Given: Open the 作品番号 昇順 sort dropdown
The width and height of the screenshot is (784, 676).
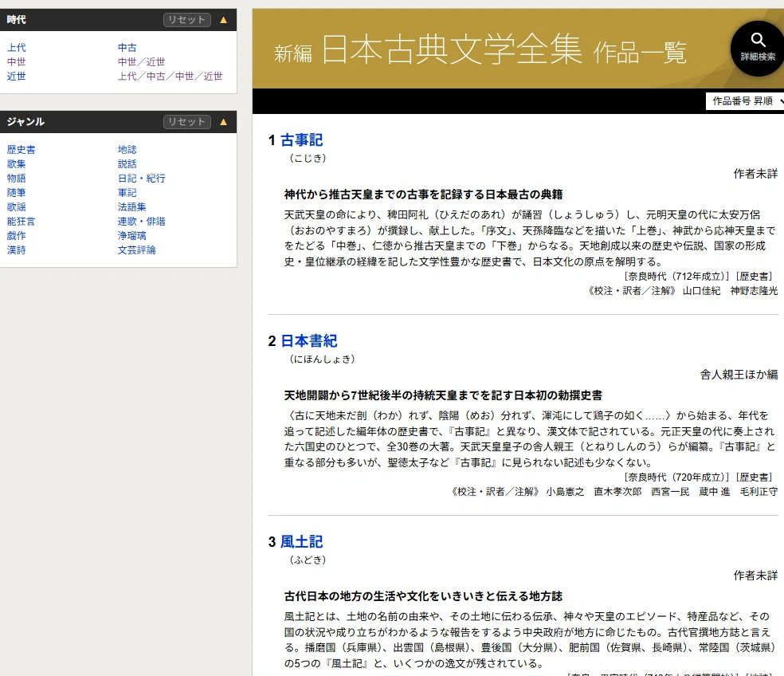Looking at the screenshot, I should click(x=745, y=101).
